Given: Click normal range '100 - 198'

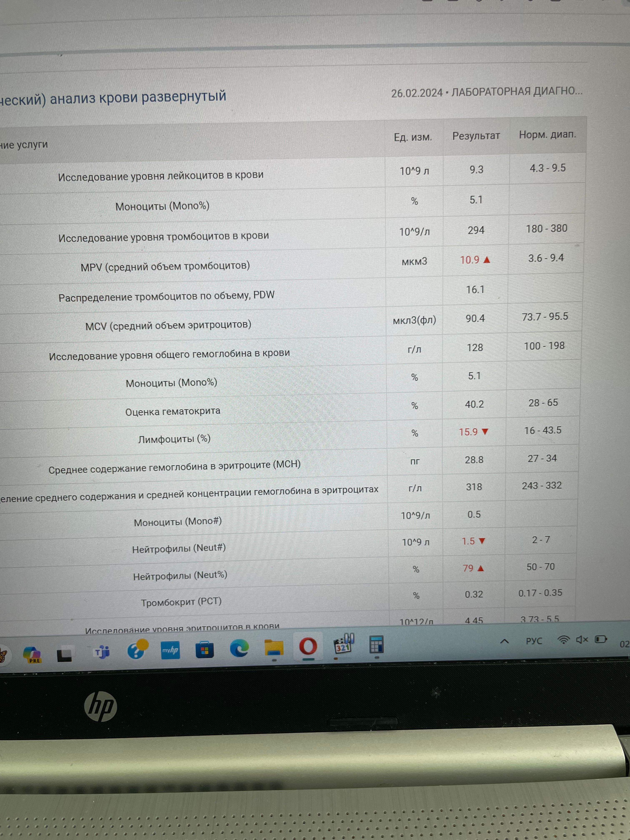Looking at the screenshot, I should (544, 346).
